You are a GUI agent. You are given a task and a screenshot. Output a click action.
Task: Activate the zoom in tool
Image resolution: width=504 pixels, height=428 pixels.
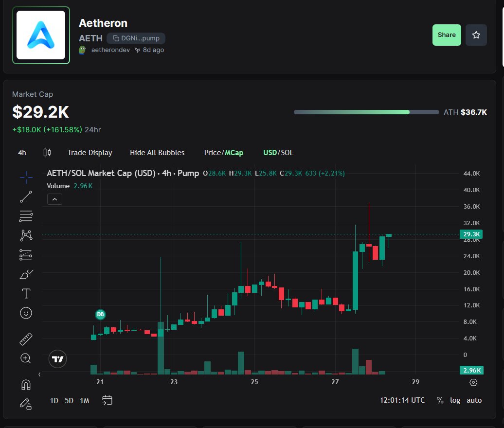26,358
